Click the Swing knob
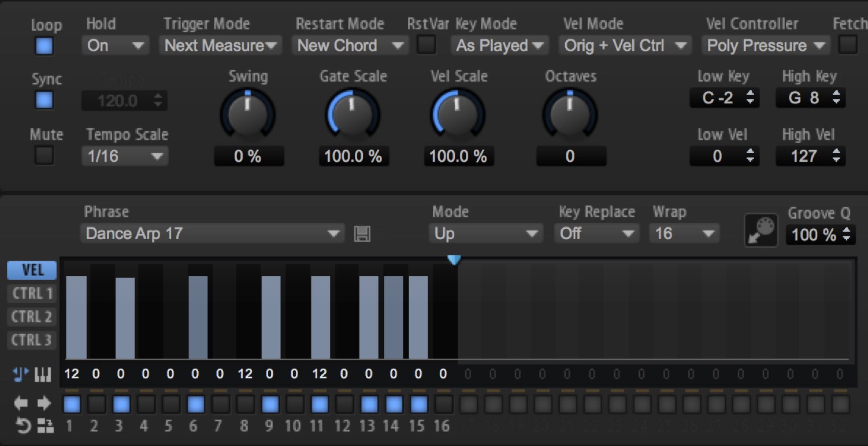This screenshot has width=868, height=446. (x=248, y=114)
